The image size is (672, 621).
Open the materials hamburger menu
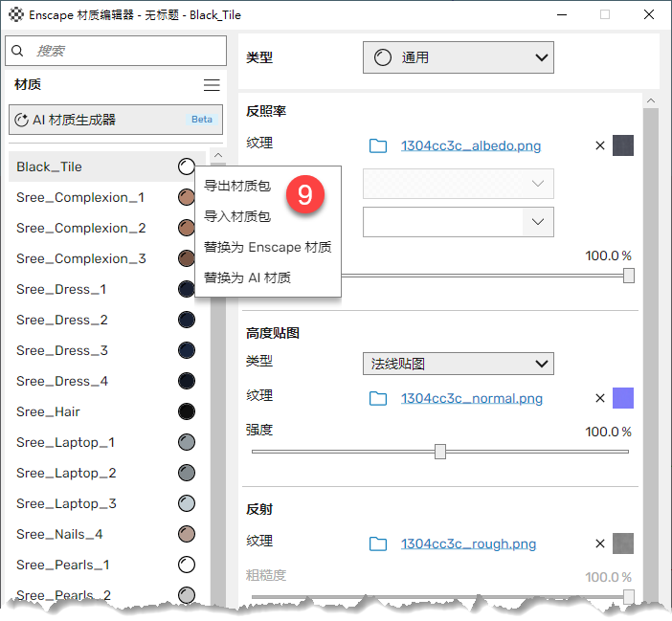tap(212, 85)
